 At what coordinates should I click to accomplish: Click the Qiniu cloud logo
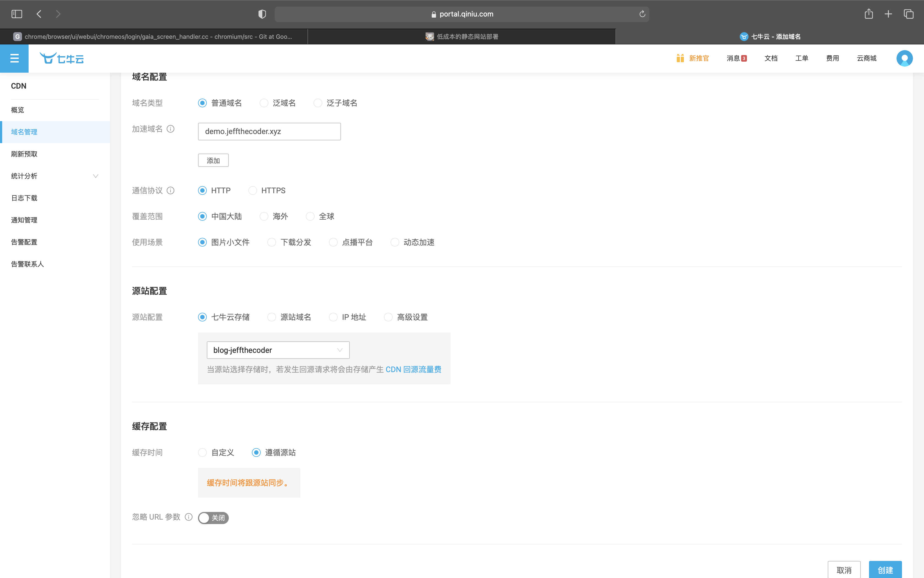pos(62,58)
